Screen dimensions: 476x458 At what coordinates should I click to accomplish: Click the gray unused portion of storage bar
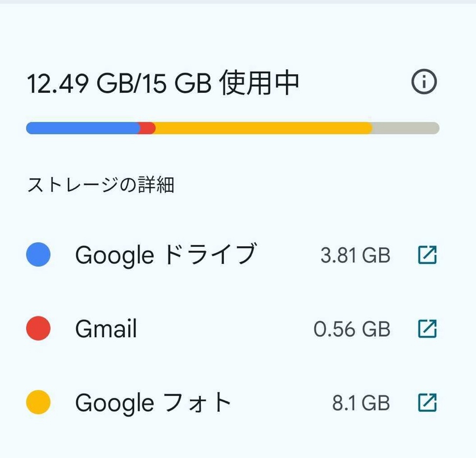[405, 128]
